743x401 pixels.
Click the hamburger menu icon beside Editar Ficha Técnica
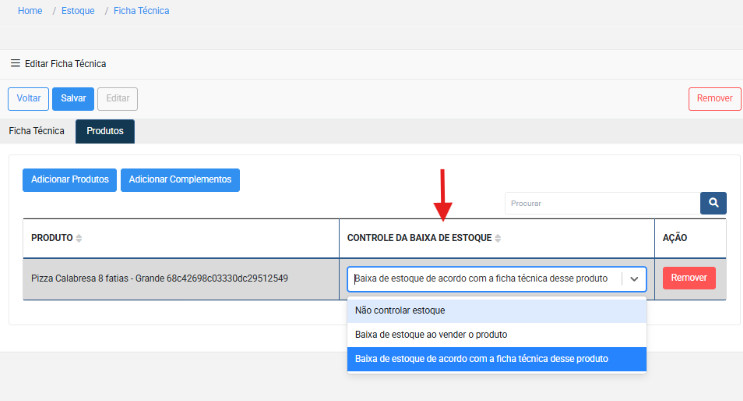point(15,63)
